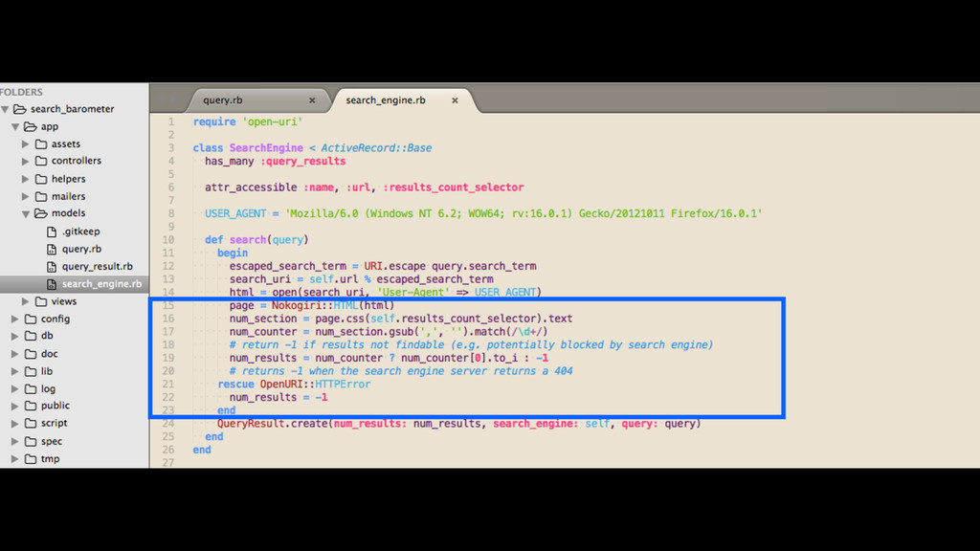
Task: Collapse the app folder arrow
Action: [15, 127]
